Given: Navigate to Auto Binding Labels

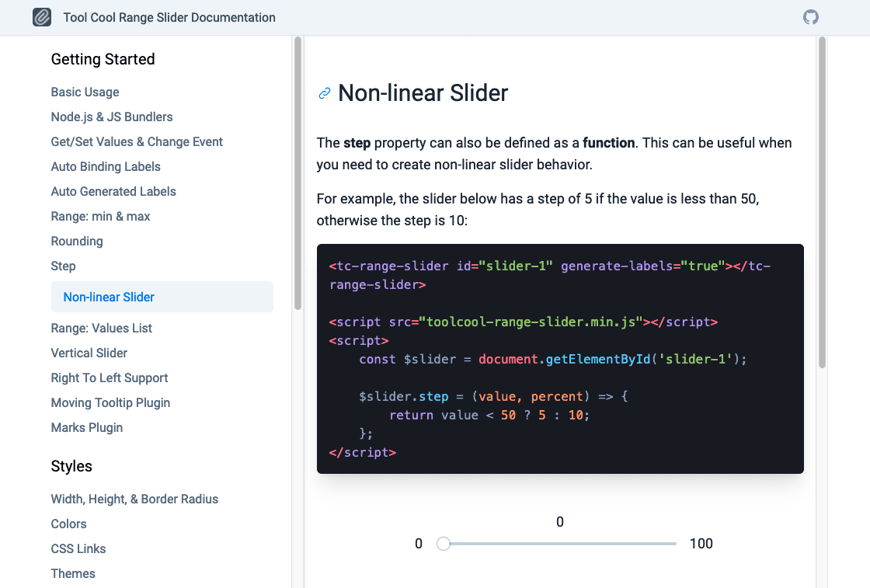Looking at the screenshot, I should (x=106, y=166).
